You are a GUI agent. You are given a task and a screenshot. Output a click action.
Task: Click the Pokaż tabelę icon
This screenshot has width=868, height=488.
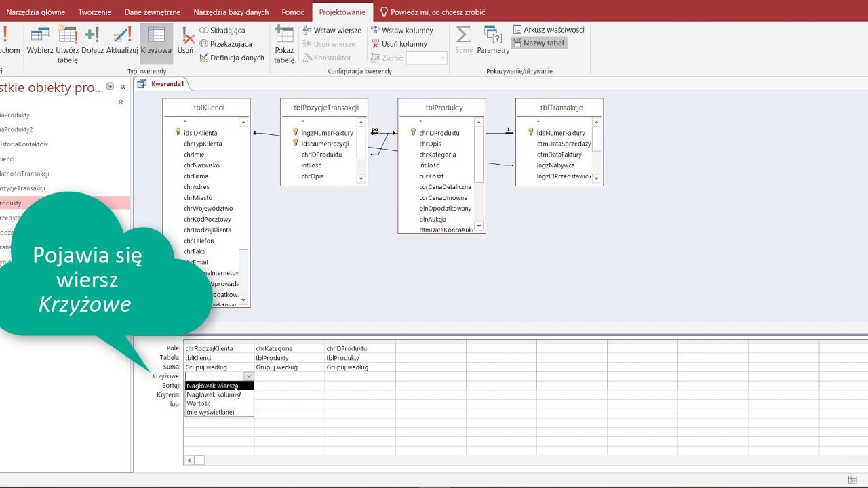point(284,45)
